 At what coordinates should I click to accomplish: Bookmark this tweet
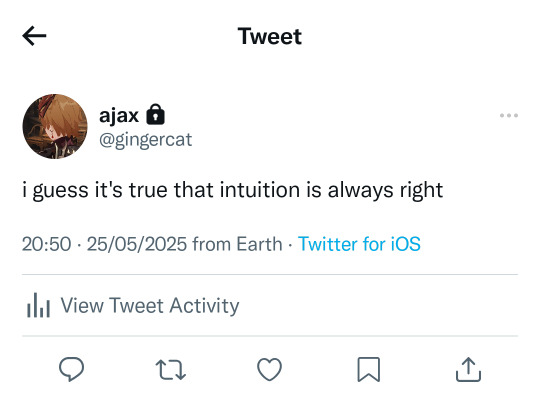click(x=369, y=369)
